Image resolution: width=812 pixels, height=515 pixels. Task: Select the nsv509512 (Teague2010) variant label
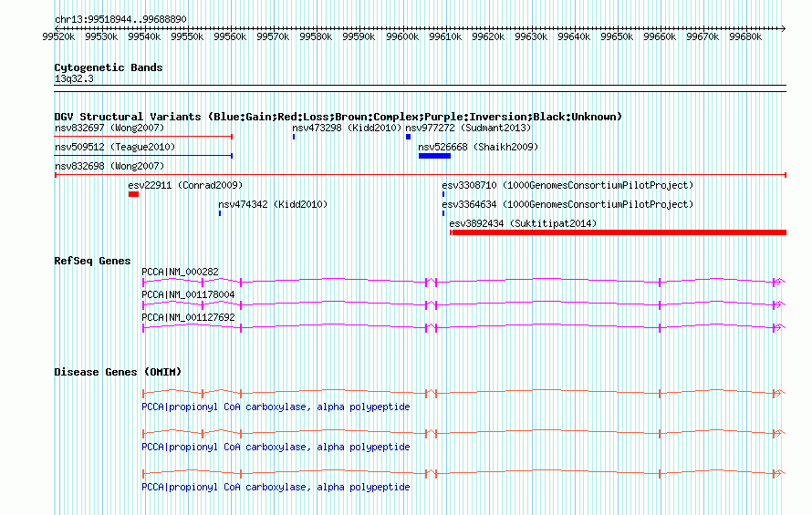115,147
